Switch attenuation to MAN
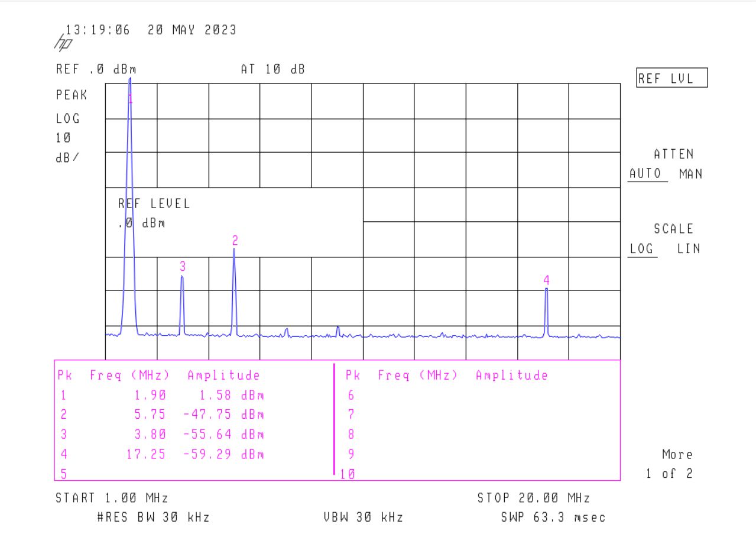The image size is (756, 556). (690, 174)
